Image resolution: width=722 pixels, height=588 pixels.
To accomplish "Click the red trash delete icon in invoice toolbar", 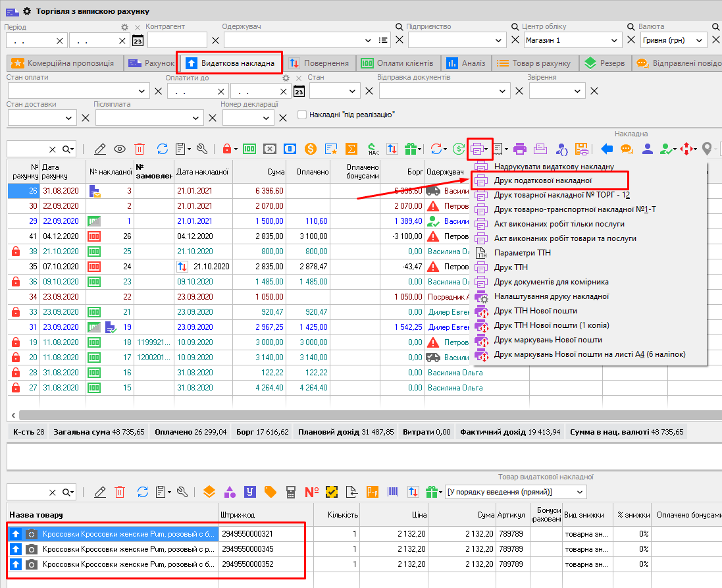I will 140,149.
